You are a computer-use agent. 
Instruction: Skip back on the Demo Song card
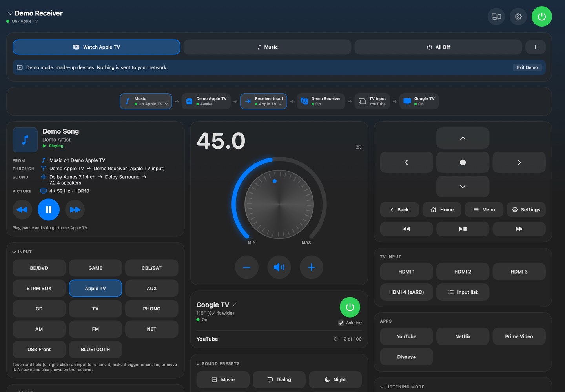click(22, 210)
